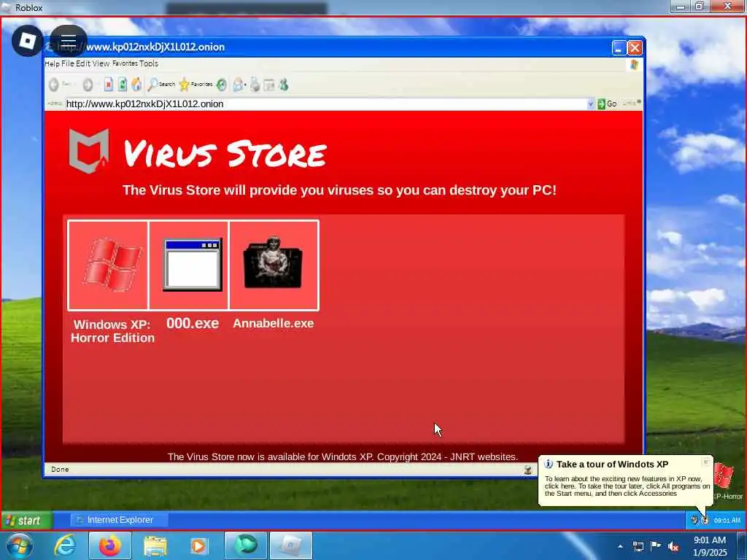This screenshot has height=560, width=747.
Task: Click the XP tray tour balloon icon
Action: [x=705, y=520]
